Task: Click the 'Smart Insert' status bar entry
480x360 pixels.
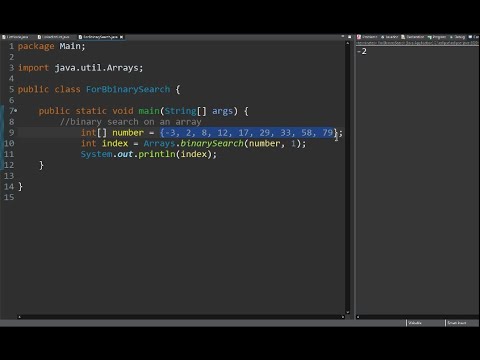Action: coord(457,323)
